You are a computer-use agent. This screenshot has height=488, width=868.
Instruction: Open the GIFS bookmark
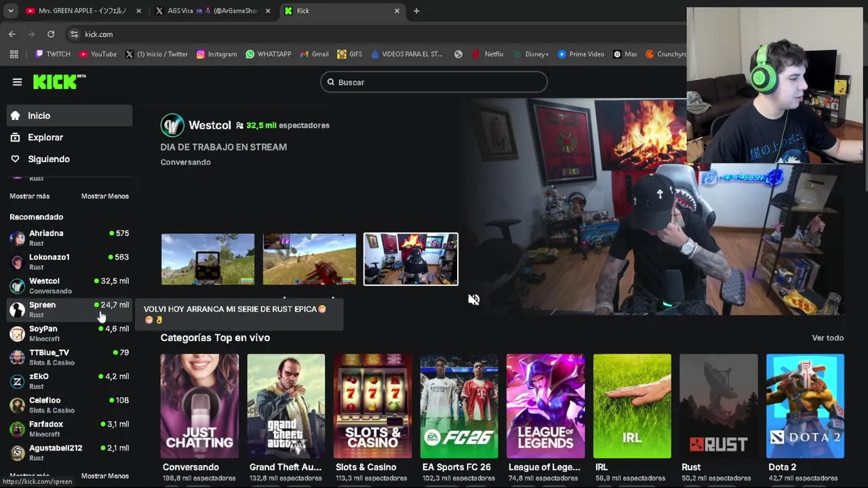pos(350,54)
